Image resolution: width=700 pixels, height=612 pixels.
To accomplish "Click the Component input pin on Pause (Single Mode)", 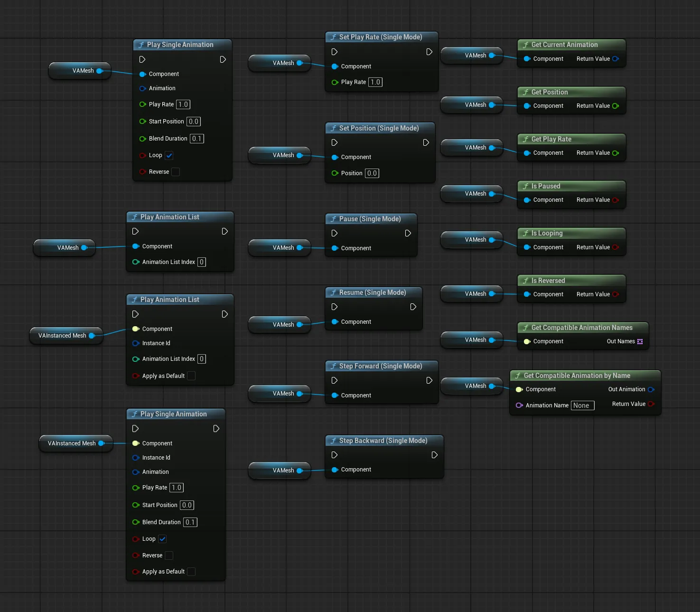I will pyautogui.click(x=335, y=248).
